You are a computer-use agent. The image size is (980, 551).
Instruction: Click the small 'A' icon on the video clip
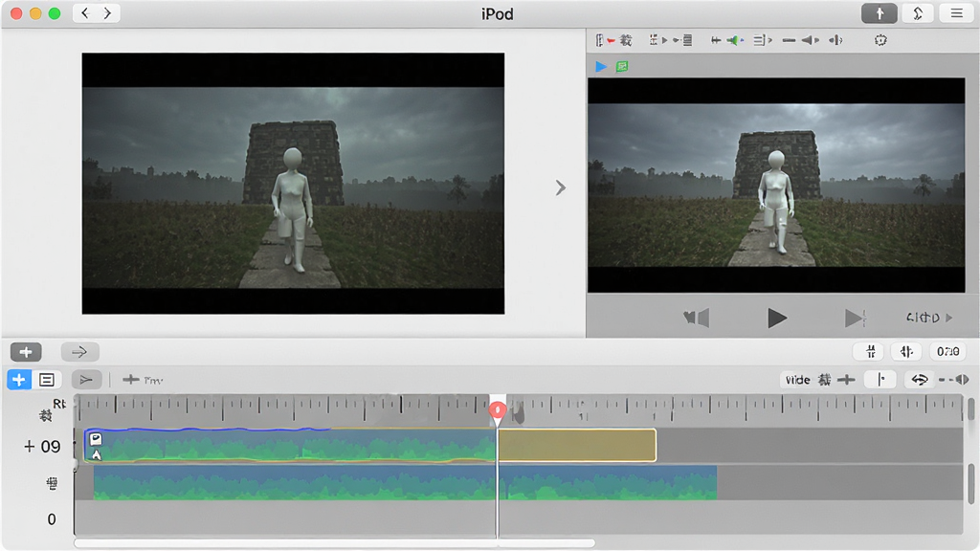click(97, 454)
